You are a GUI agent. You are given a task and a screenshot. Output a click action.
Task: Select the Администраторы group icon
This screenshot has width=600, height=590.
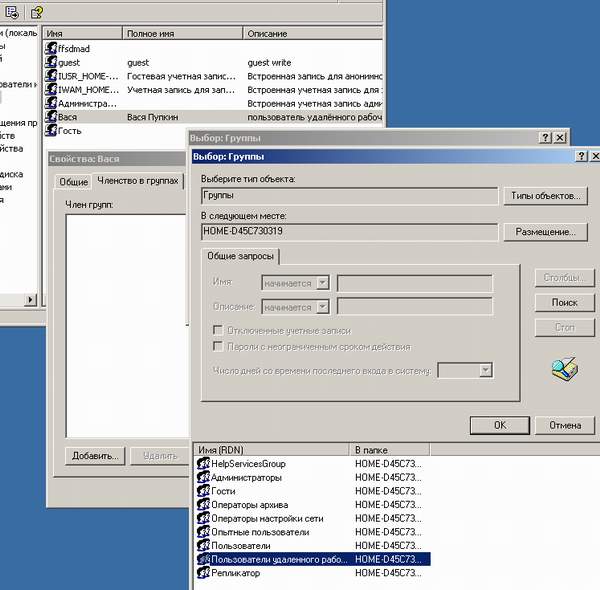[x=203, y=478]
